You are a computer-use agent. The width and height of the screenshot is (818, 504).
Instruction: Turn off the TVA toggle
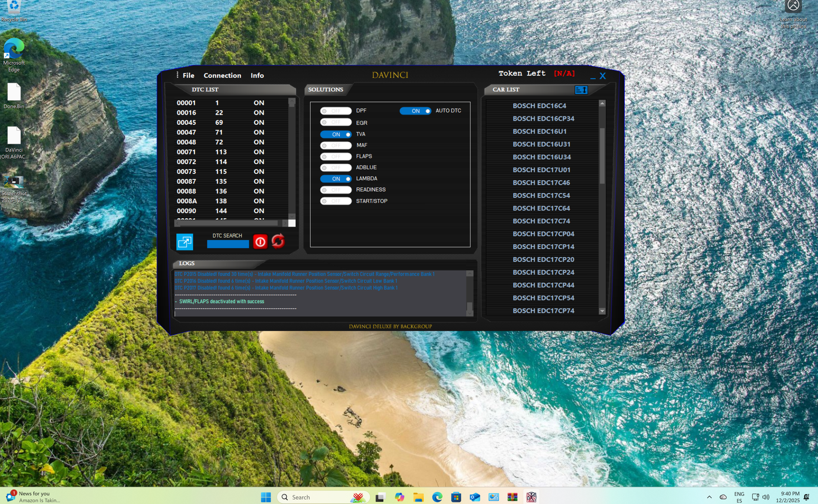tap(336, 134)
